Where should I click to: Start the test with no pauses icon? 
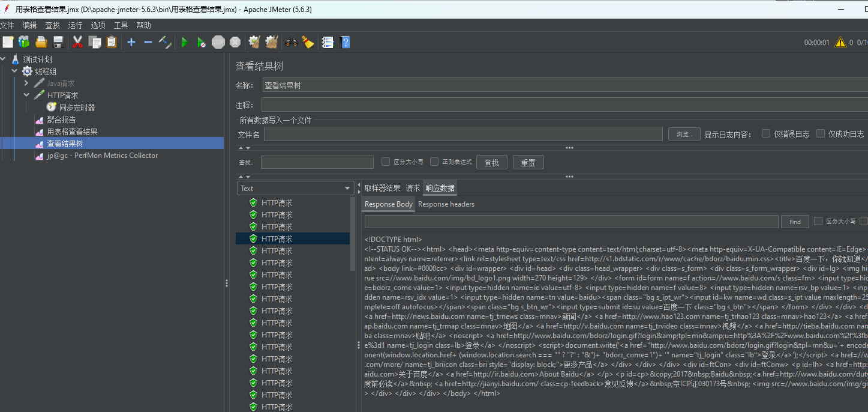click(x=202, y=42)
